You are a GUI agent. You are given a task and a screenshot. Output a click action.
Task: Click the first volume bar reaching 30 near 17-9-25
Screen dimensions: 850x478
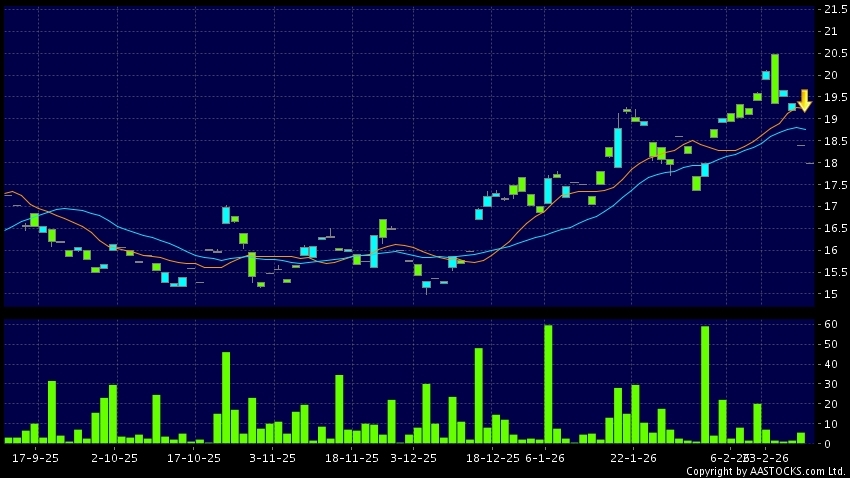[x=52, y=411]
